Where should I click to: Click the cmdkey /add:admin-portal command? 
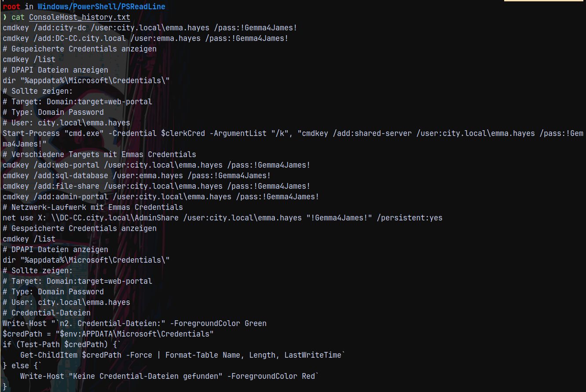tap(161, 197)
